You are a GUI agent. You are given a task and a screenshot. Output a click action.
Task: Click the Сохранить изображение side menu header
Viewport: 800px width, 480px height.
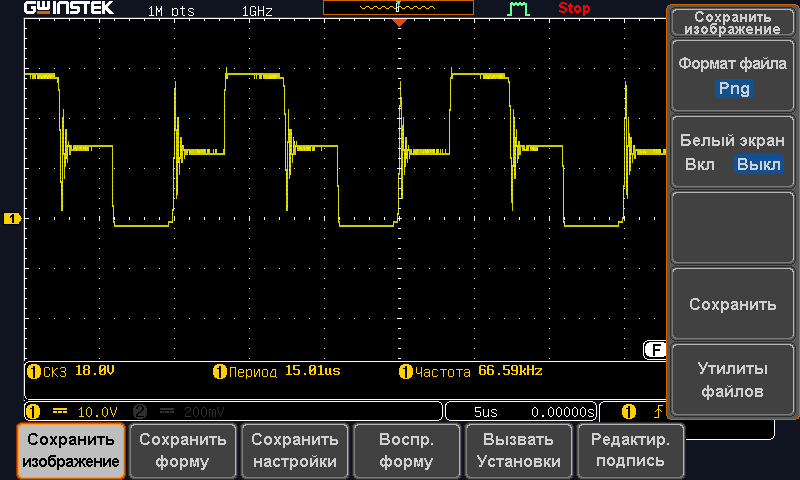732,23
